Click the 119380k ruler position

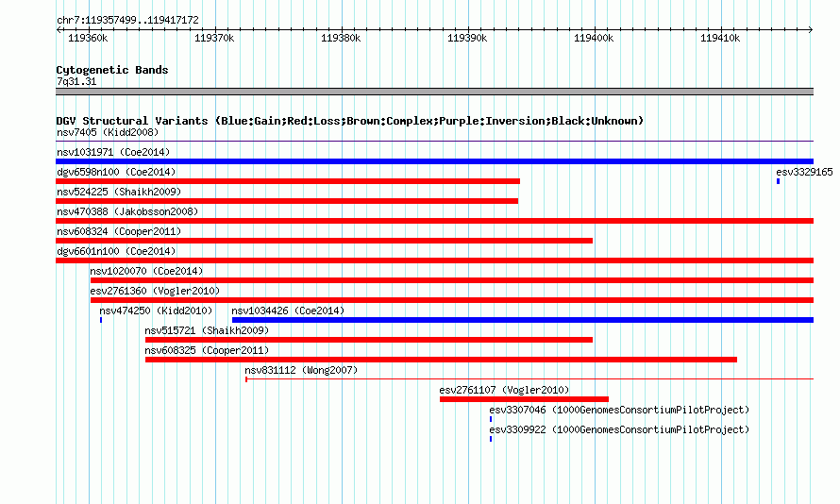pos(341,38)
